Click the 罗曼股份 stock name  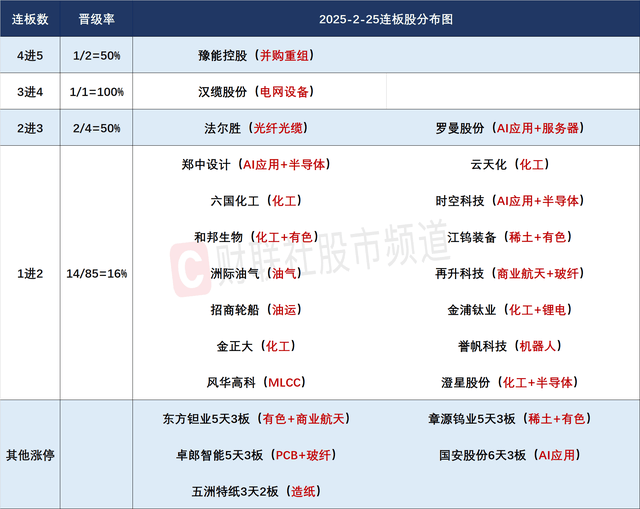(x=460, y=128)
